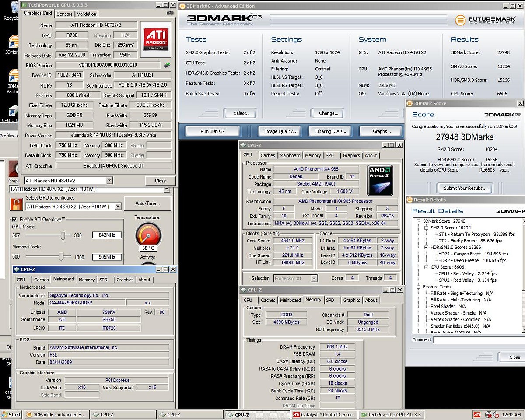Image resolution: width=525 pixels, height=420 pixels.
Task: Collapse the SM2.0 Score tree node
Action: (x=426, y=228)
